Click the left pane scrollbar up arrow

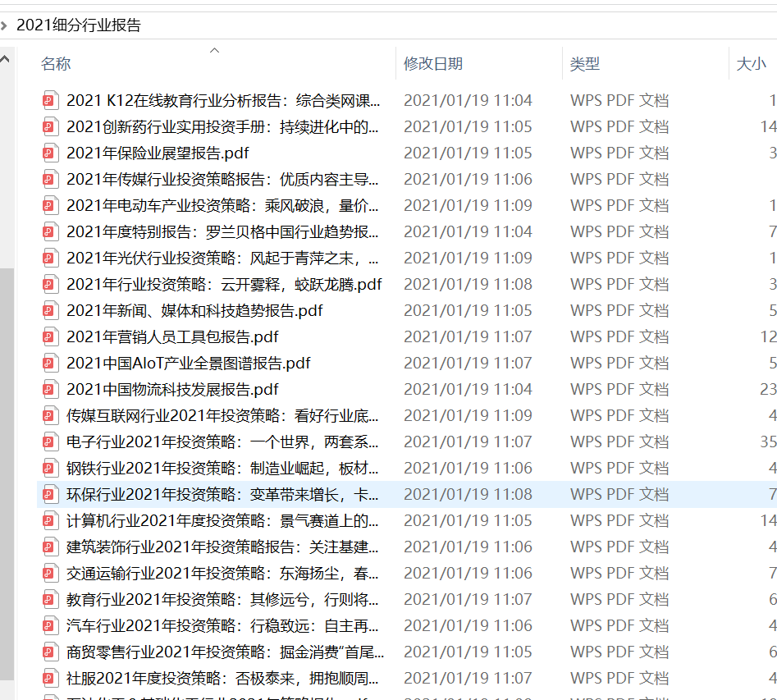7,58
